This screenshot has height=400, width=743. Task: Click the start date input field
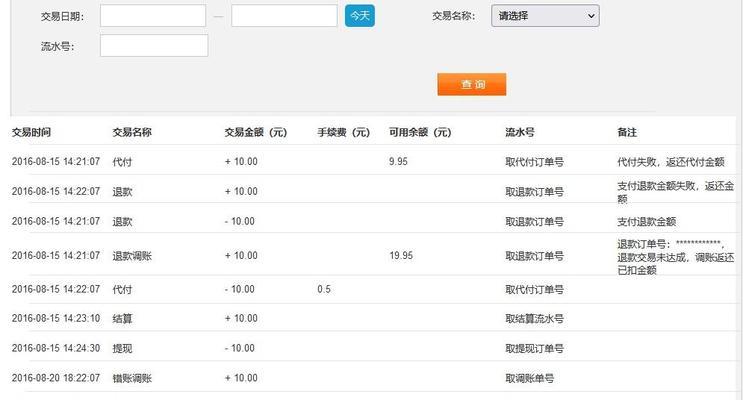[153, 16]
